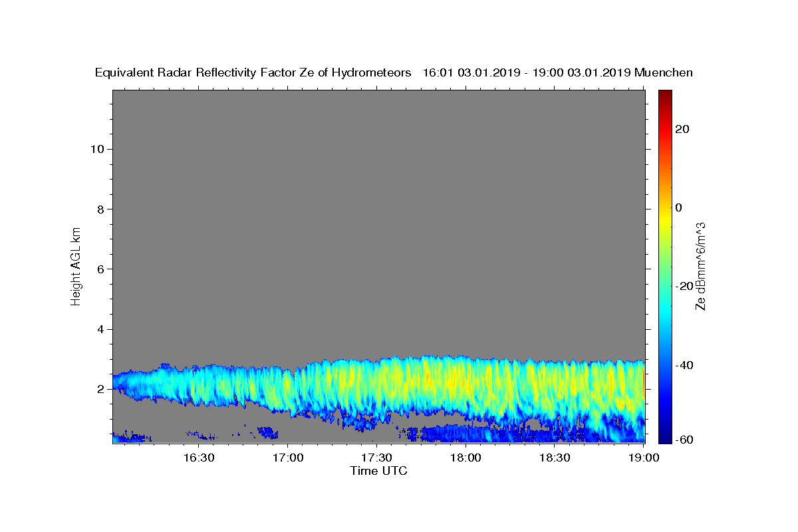
Task: Click the colorbar value label '0'
Action: click(678, 207)
